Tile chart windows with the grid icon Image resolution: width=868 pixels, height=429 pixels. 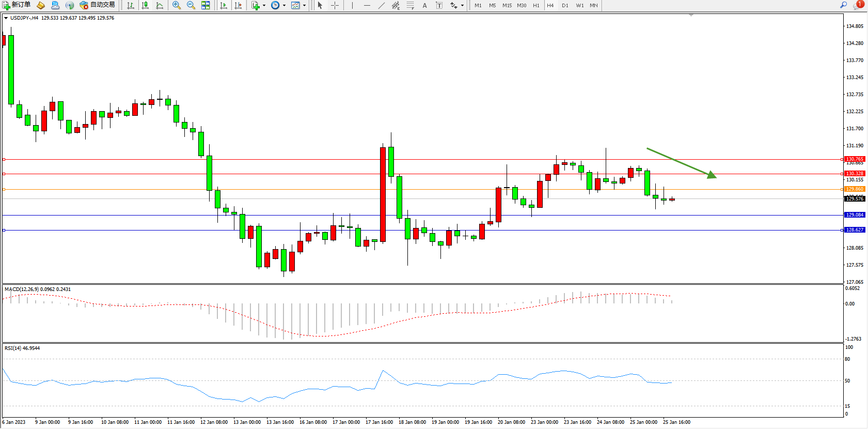206,5
